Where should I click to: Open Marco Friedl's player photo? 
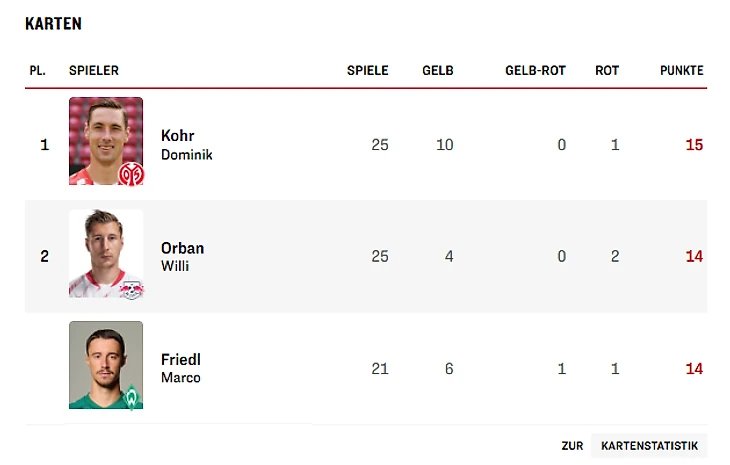coord(106,365)
